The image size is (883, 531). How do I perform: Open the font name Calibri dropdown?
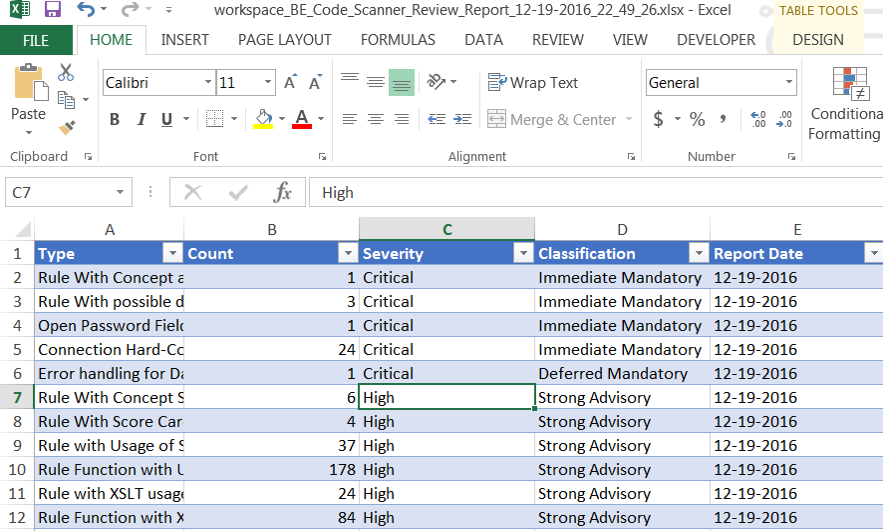point(208,83)
